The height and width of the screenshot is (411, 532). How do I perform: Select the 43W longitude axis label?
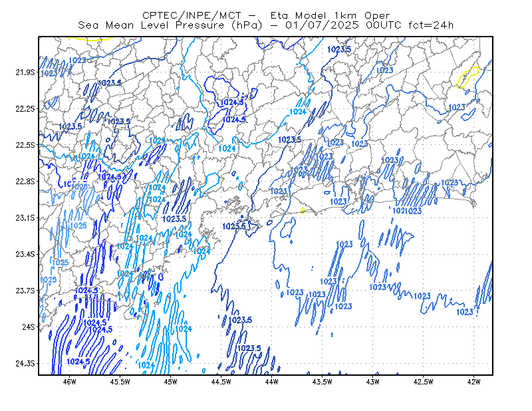[x=373, y=382]
